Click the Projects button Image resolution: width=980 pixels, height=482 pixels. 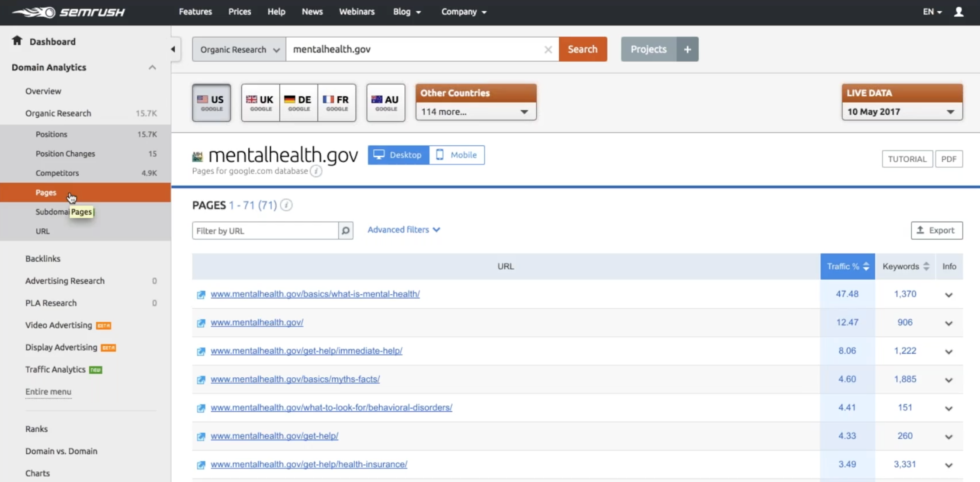(x=649, y=49)
